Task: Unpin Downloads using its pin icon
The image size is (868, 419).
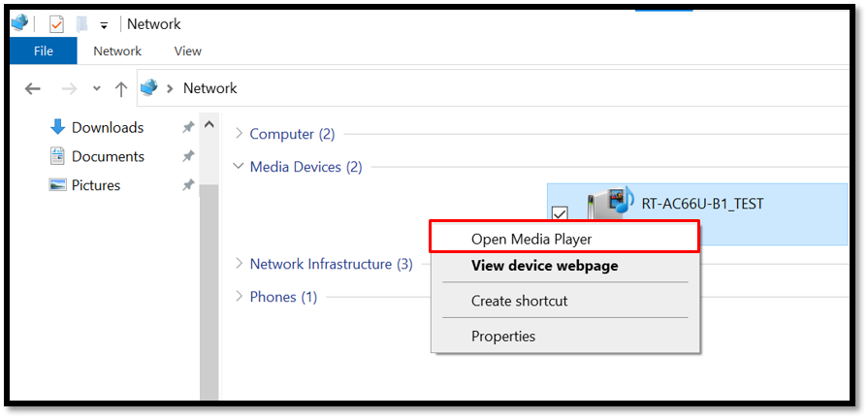Action: point(188,127)
